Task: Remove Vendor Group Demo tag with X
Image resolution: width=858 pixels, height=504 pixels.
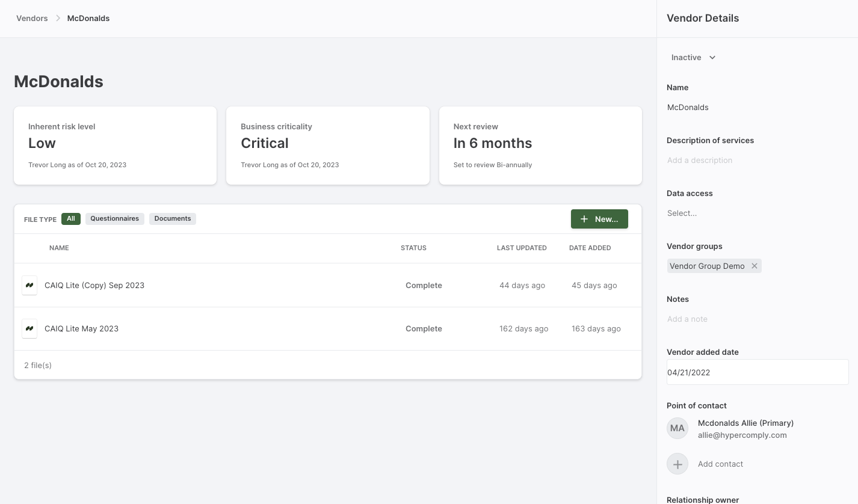Action: point(754,266)
